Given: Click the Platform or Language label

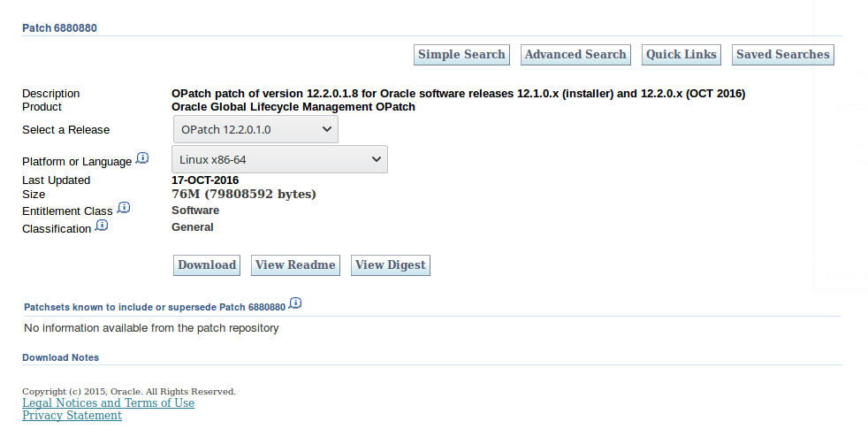Looking at the screenshot, I should pyautogui.click(x=77, y=162).
